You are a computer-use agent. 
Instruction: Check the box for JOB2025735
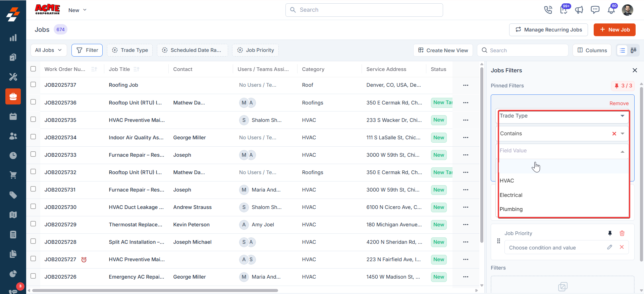(33, 119)
